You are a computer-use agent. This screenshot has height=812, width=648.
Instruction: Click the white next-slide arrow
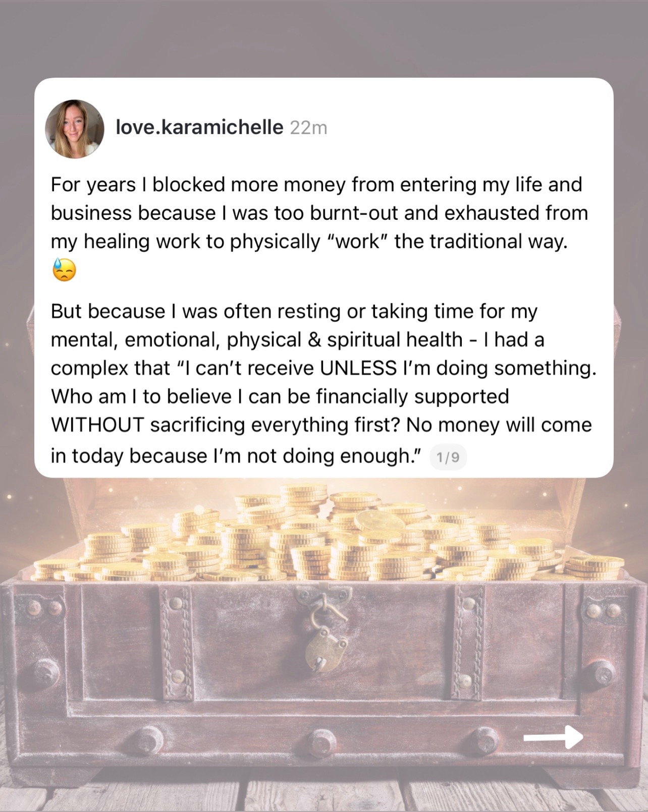[x=553, y=737]
